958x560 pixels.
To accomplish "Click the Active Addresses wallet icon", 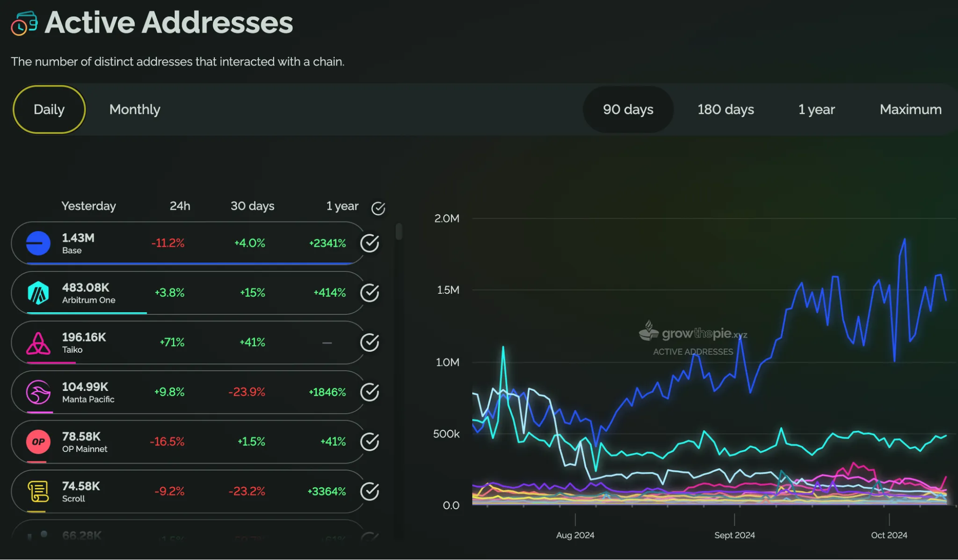I will 24,23.
